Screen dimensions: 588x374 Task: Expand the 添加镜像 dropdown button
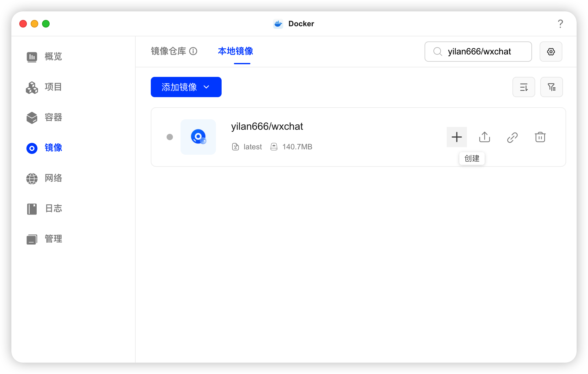(x=186, y=87)
